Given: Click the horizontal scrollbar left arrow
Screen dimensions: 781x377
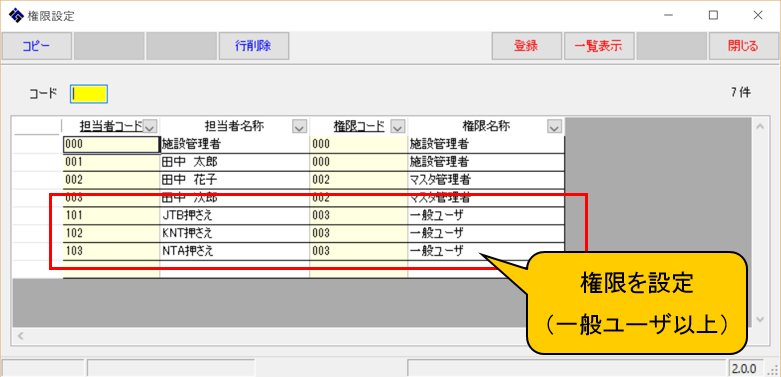Looking at the screenshot, I should point(20,336).
